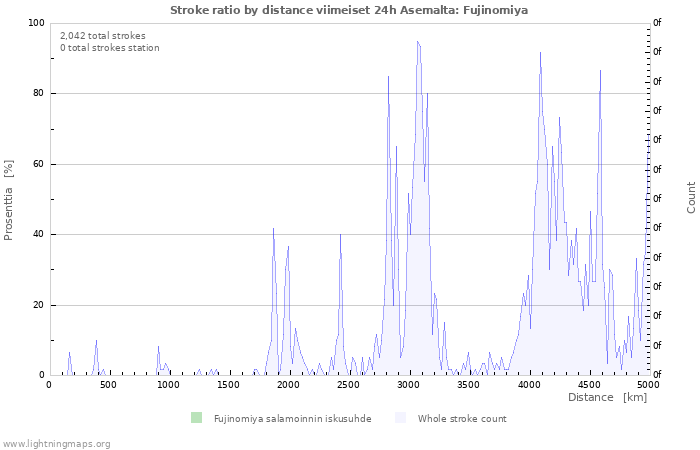Viewport: 700px width, 450px height.
Task: Click the 2000 tick on distance axis
Action: (288, 385)
